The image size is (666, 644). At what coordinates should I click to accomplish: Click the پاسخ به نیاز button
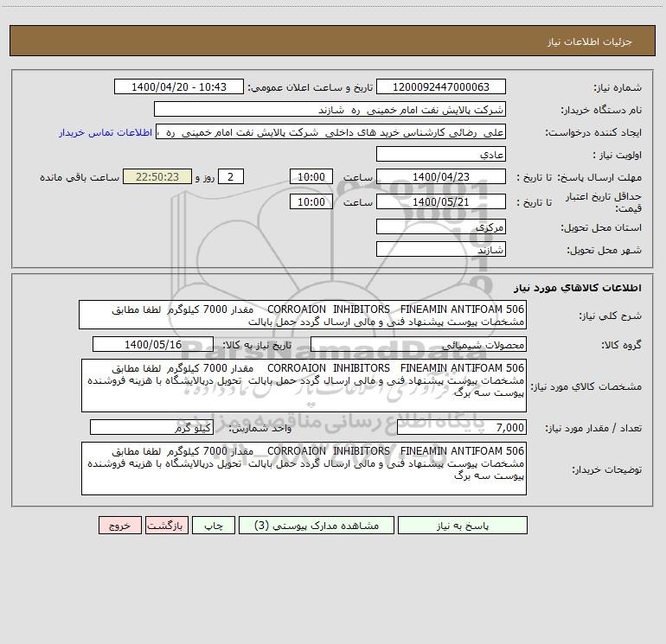click(x=463, y=526)
